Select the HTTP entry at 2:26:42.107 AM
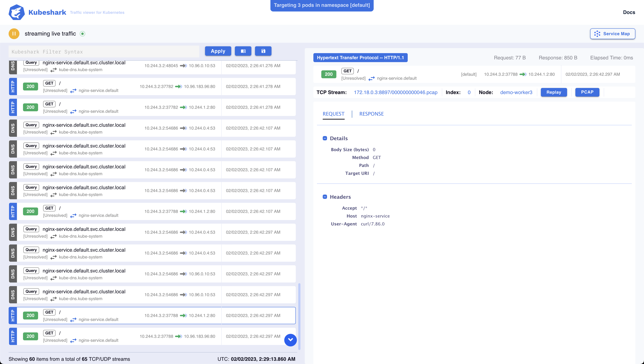The height and width of the screenshot is (364, 644). 152,211
